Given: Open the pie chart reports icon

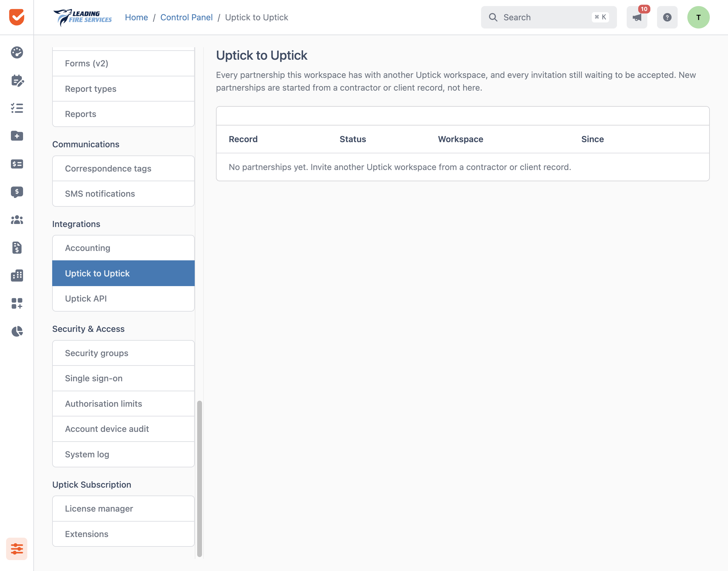Looking at the screenshot, I should (x=17, y=331).
